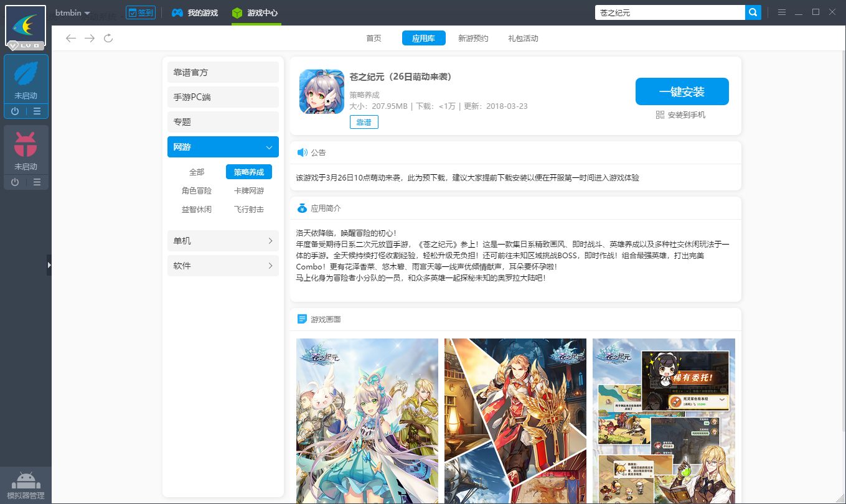Switch to the 游戏中心 tab
Screen dimensions: 846x504
pyautogui.click(x=255, y=12)
